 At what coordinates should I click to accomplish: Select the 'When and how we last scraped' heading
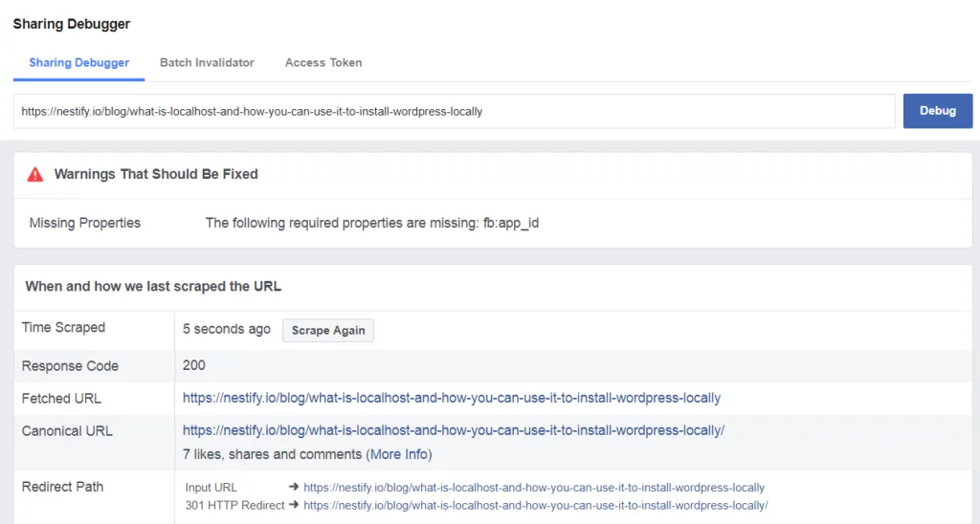[153, 287]
